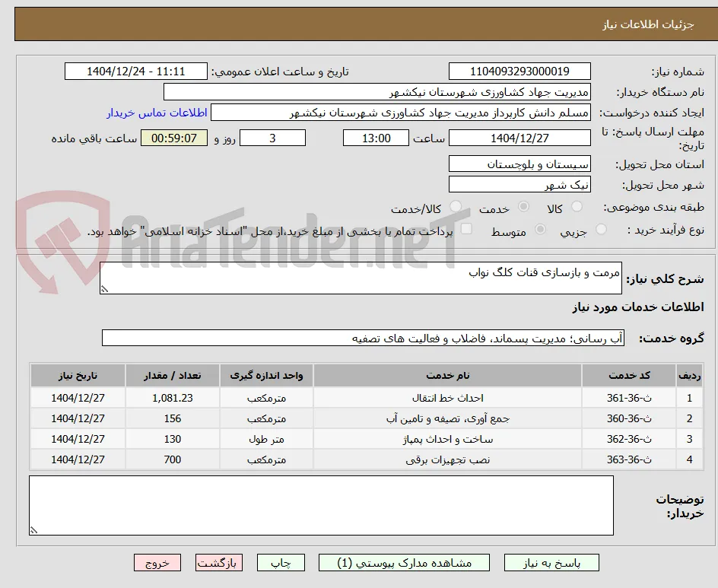Select the کالا/خدمت radio button
The height and width of the screenshot is (588, 718).
click(456, 207)
